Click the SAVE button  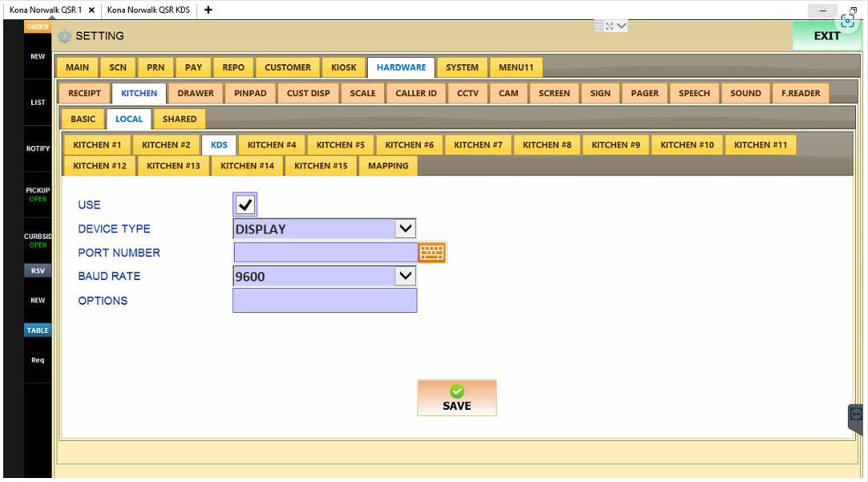click(457, 398)
